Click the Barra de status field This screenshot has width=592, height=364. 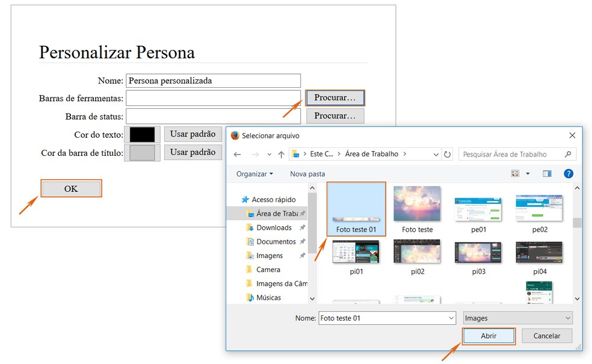coord(214,116)
